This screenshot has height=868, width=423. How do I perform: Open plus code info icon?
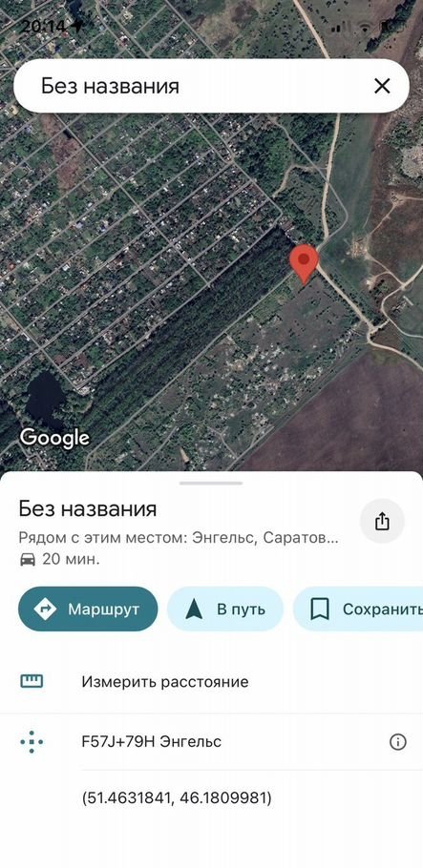[x=397, y=742]
